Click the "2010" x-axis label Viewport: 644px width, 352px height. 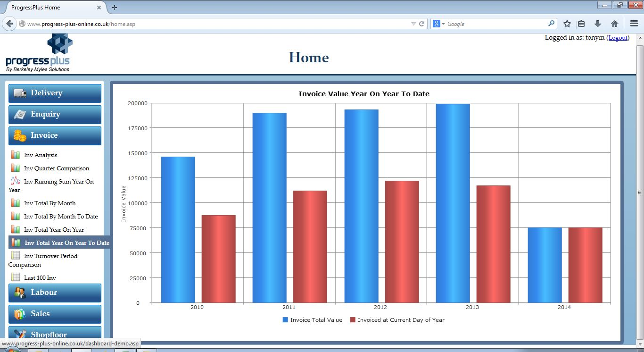(197, 307)
